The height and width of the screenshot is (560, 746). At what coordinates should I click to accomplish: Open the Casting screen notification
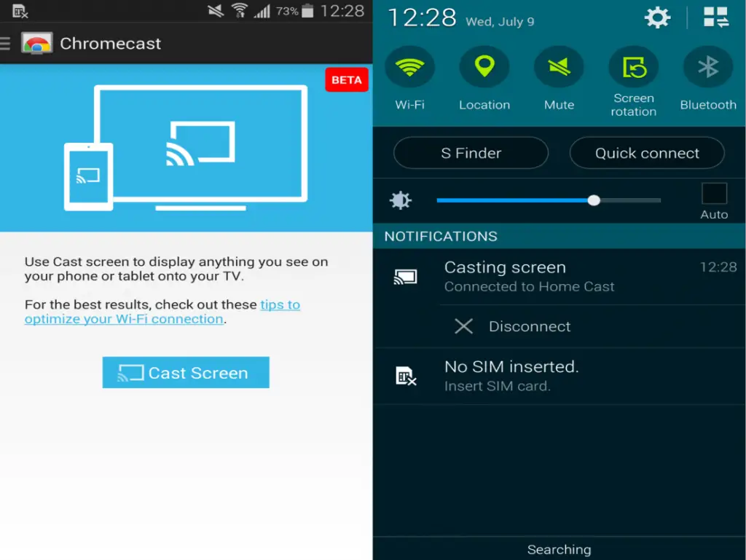pyautogui.click(x=559, y=277)
